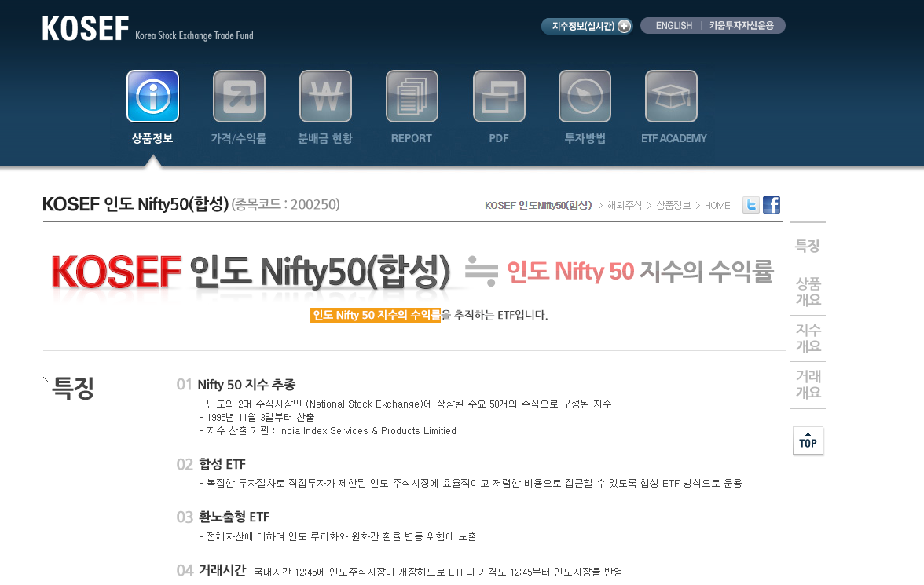Open the 상품정보 info icon
This screenshot has width=924, height=585.
pos(152,96)
